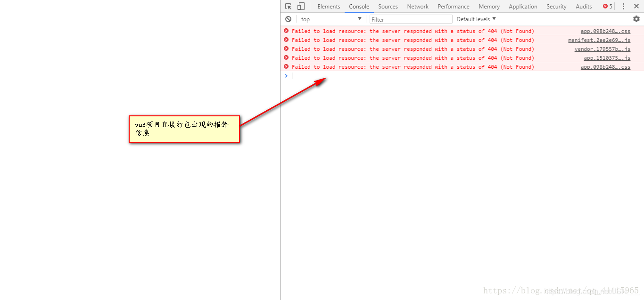
Task: Open the Network tab
Action: point(418,6)
